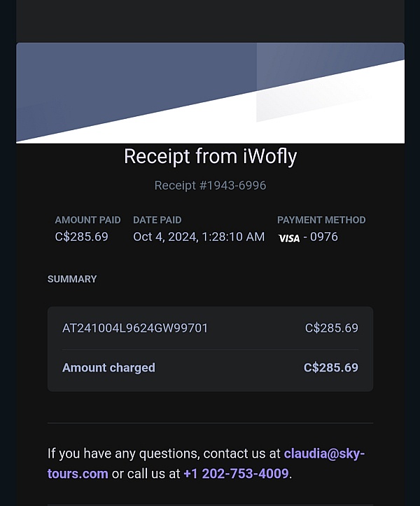Image resolution: width=420 pixels, height=506 pixels.
Task: Click the AMOUNT PAID label
Action: point(87,220)
